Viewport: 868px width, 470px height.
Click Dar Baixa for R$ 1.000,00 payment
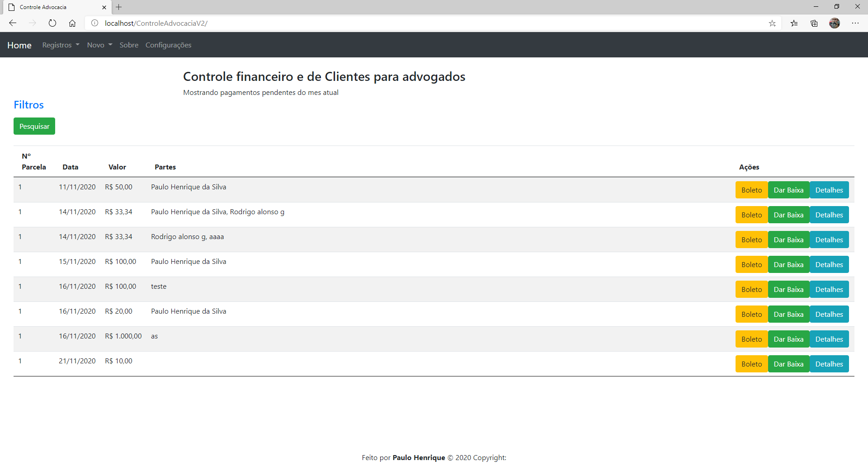click(x=788, y=339)
